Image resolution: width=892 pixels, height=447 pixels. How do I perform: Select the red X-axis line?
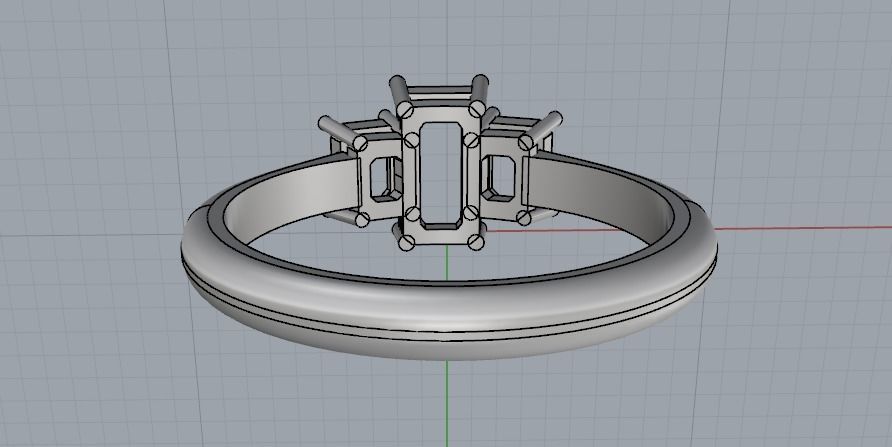point(802,228)
